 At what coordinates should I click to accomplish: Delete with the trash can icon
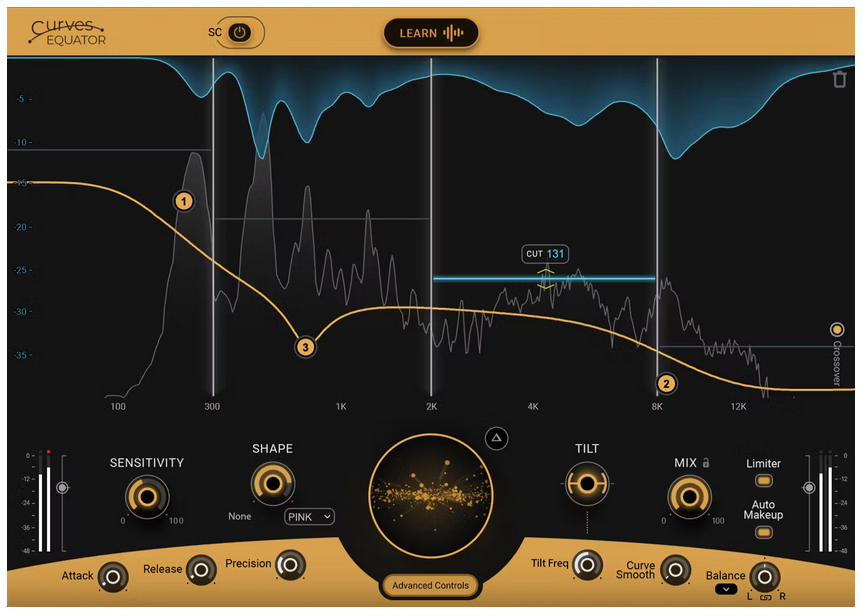pyautogui.click(x=839, y=79)
